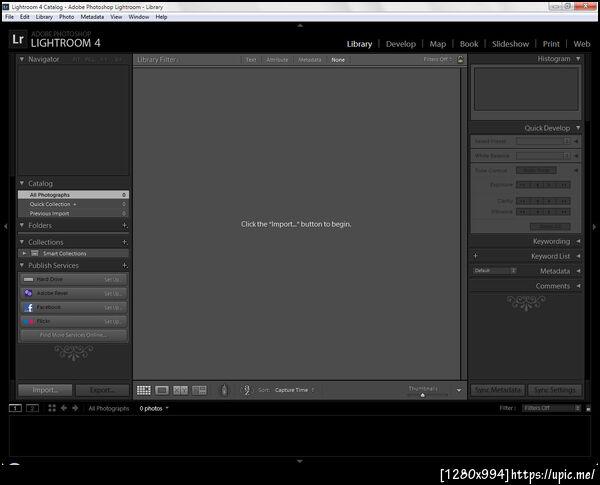
Task: Open the Photo menu
Action: coord(67,17)
